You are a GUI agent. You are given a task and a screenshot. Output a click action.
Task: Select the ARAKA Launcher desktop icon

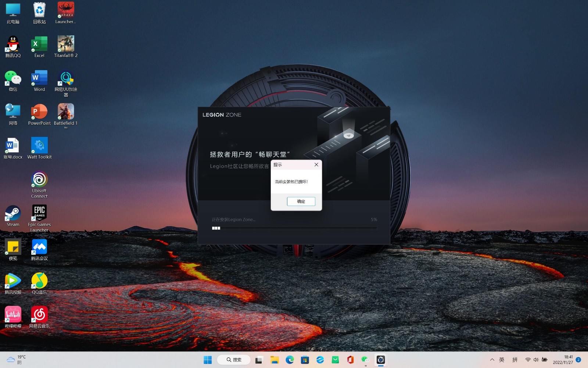[x=66, y=14]
